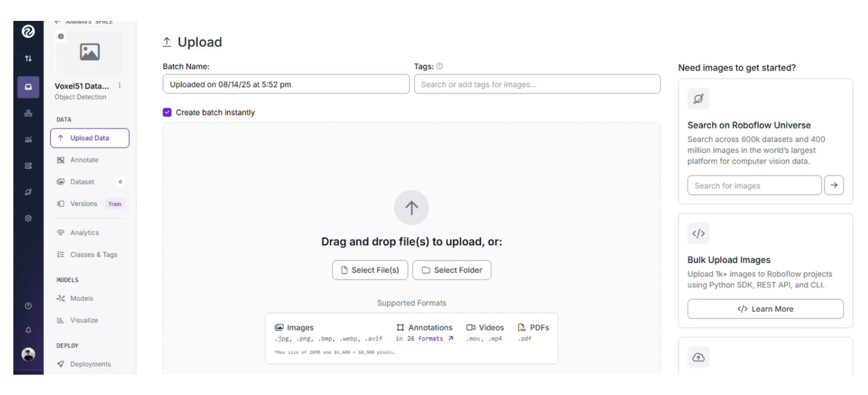Click the Images supported format icon
The width and height of the screenshot is (868, 395).
pos(279,328)
